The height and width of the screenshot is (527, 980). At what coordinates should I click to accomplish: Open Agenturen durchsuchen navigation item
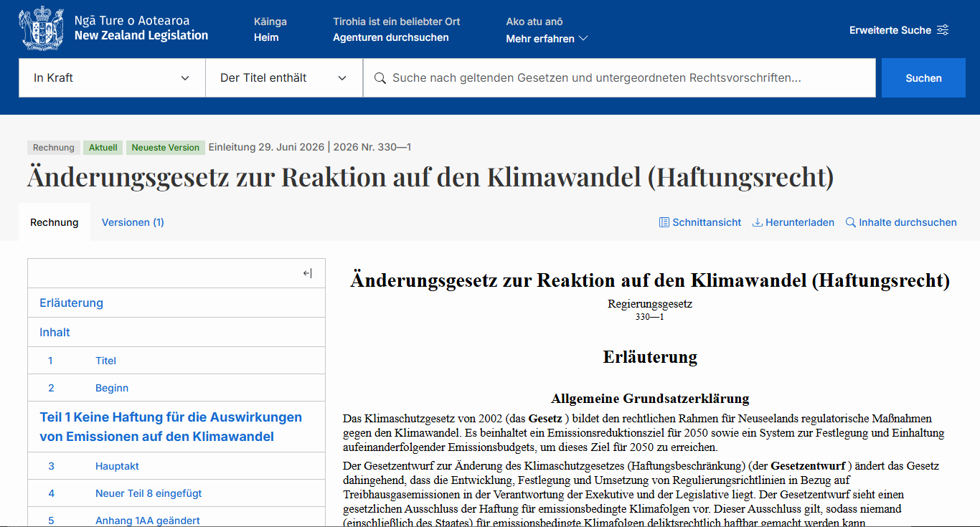391,37
